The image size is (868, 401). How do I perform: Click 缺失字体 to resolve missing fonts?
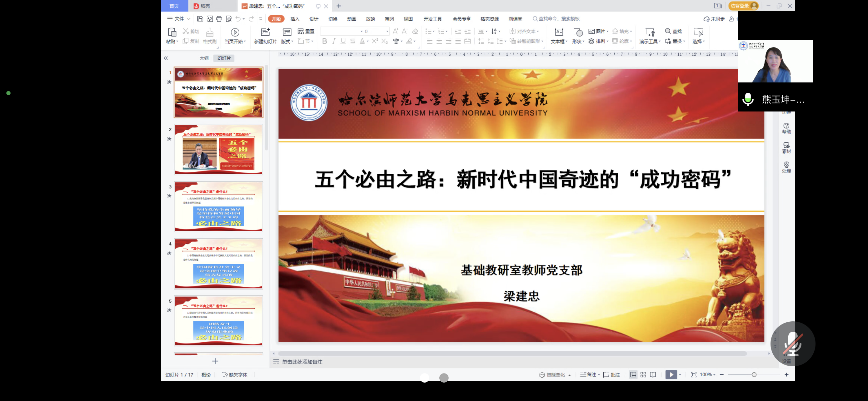pos(238,374)
